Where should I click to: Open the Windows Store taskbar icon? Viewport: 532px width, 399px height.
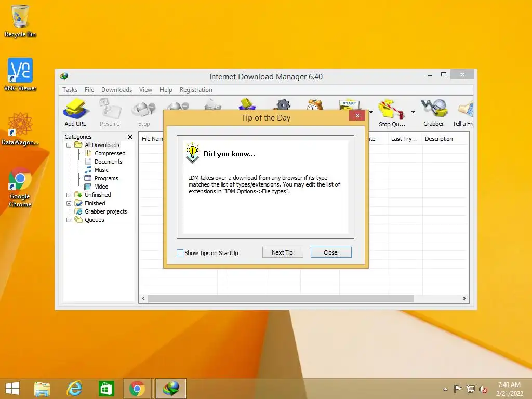106,389
